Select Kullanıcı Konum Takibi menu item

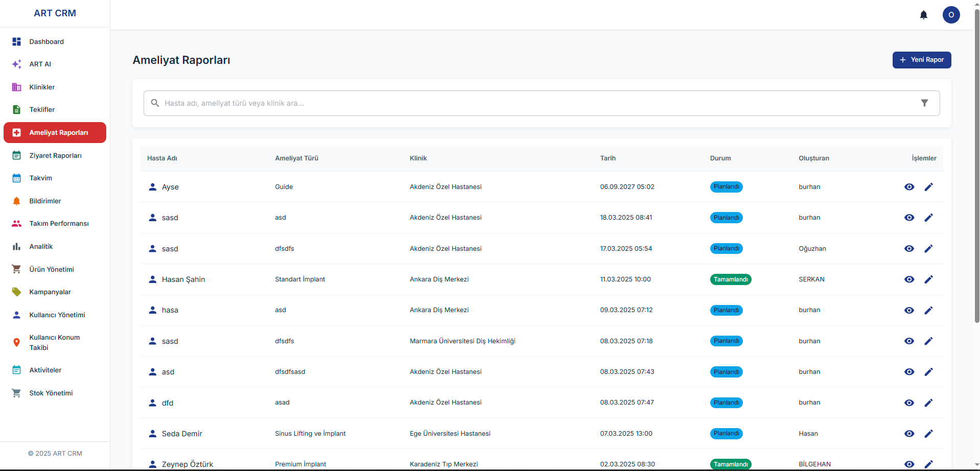[x=54, y=342]
